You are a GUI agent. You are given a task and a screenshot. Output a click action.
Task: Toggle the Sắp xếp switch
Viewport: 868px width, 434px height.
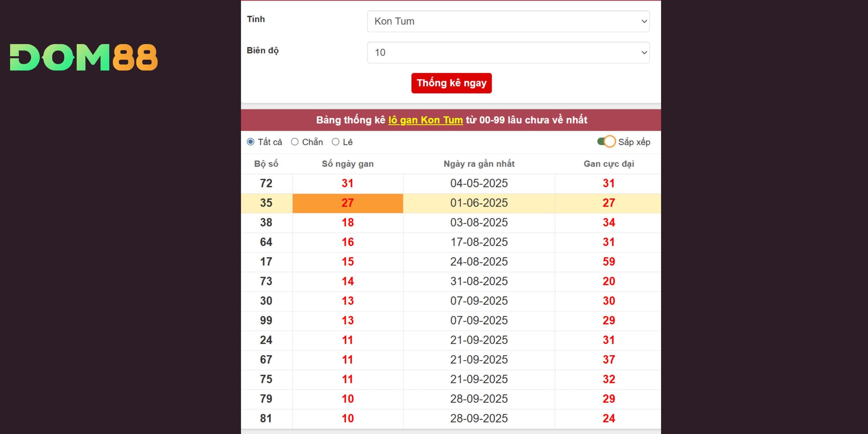tap(606, 142)
